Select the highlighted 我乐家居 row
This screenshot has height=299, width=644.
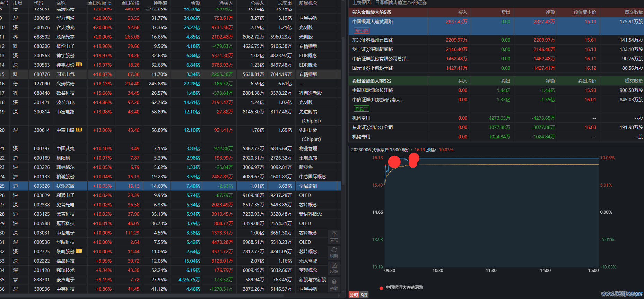pos(171,186)
